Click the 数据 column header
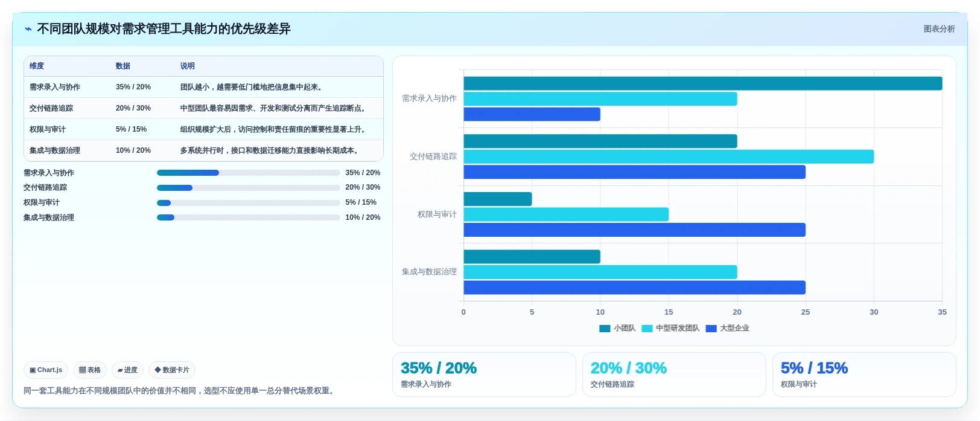The image size is (980, 421). point(123,66)
